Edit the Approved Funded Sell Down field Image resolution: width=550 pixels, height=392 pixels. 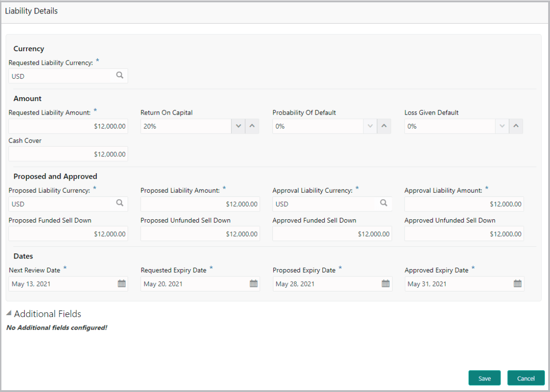[x=332, y=234]
